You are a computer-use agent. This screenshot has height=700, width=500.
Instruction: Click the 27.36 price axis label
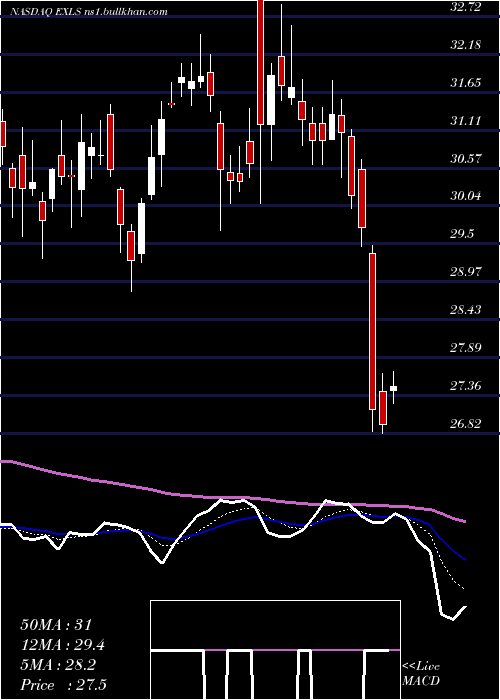466,385
